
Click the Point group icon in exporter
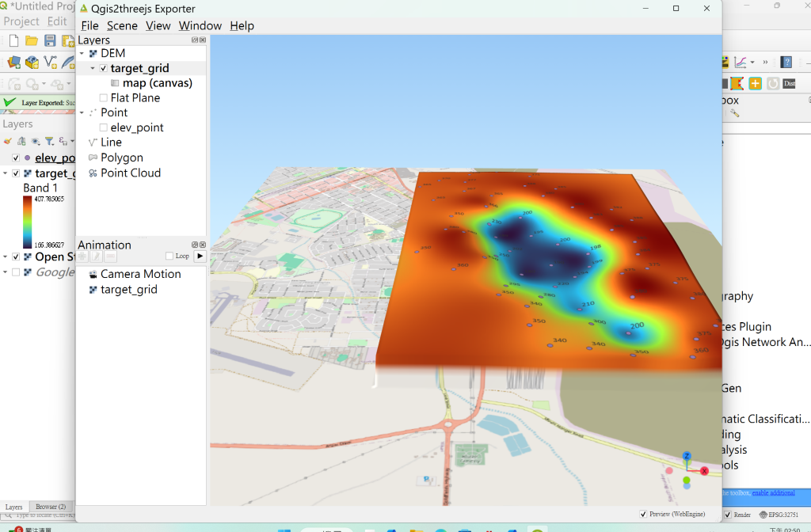coord(93,112)
